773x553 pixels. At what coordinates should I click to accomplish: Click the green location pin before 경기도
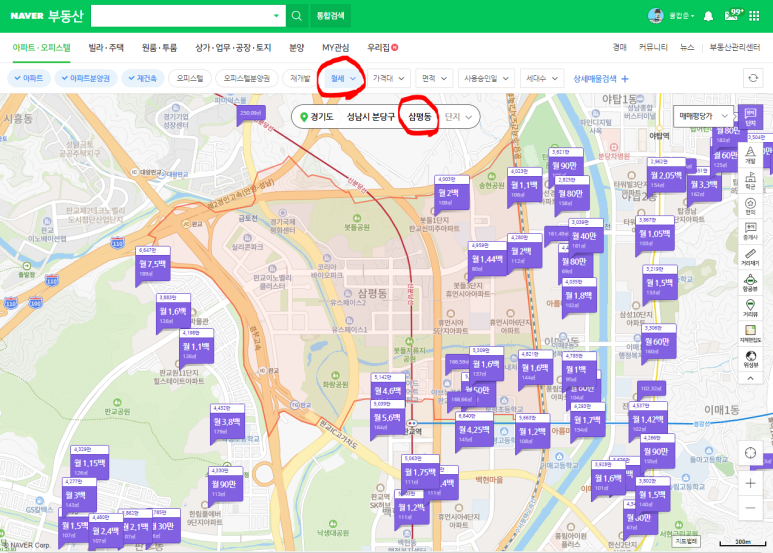[304, 117]
